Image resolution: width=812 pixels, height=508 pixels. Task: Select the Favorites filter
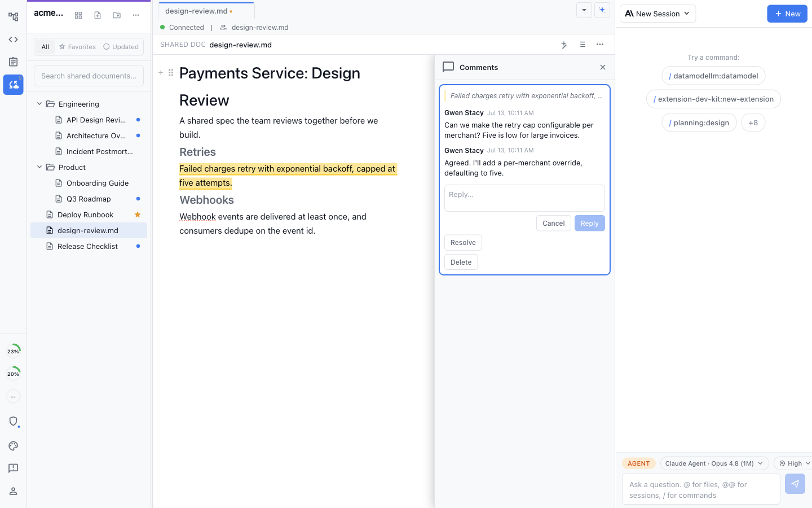click(x=77, y=47)
